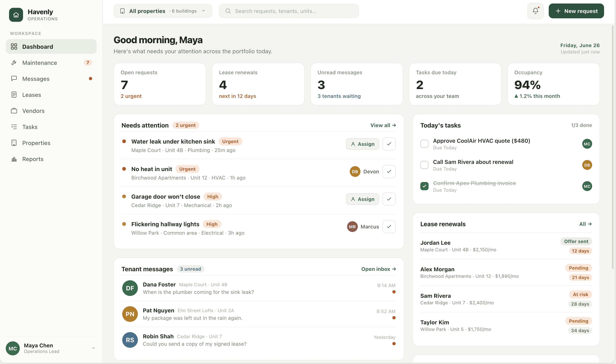Click building icon in All properties selector
The image size is (616, 364).
[x=122, y=11]
